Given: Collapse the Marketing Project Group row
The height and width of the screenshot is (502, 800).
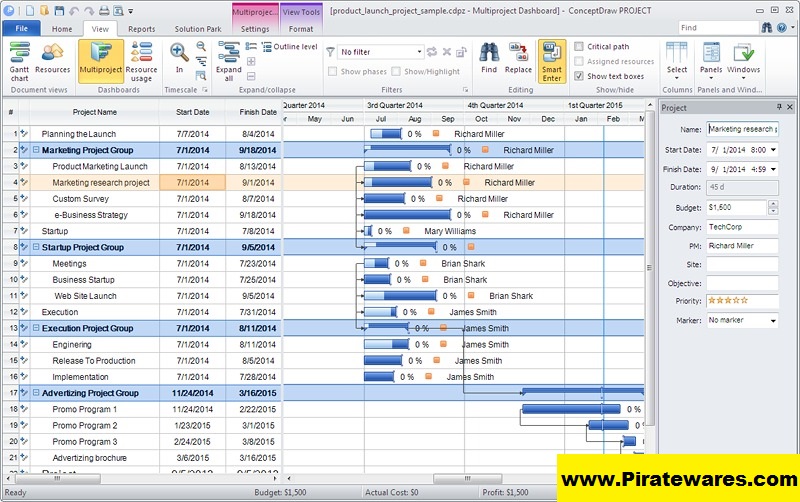Looking at the screenshot, I should coord(36,150).
